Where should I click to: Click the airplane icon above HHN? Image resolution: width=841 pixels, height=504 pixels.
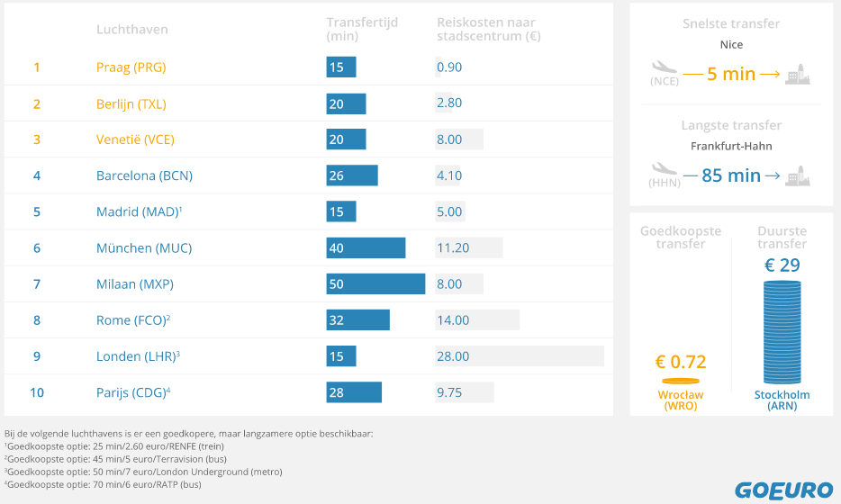click(x=664, y=168)
